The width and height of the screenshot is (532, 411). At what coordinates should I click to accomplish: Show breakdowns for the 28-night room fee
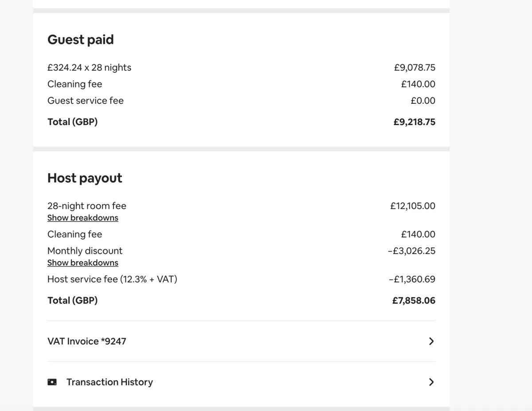[83, 218]
